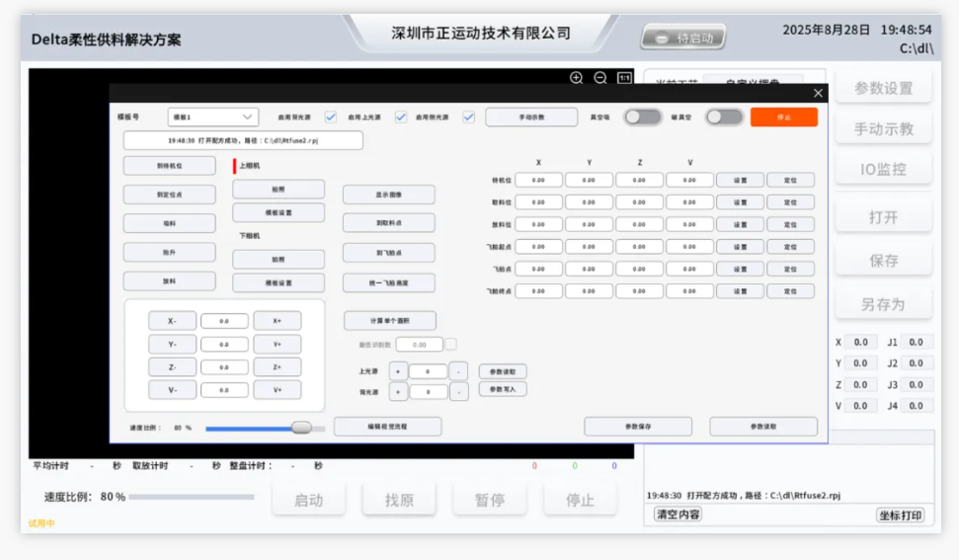
Task: Decrease 上光源 brightness with minus button
Action: tap(458, 371)
